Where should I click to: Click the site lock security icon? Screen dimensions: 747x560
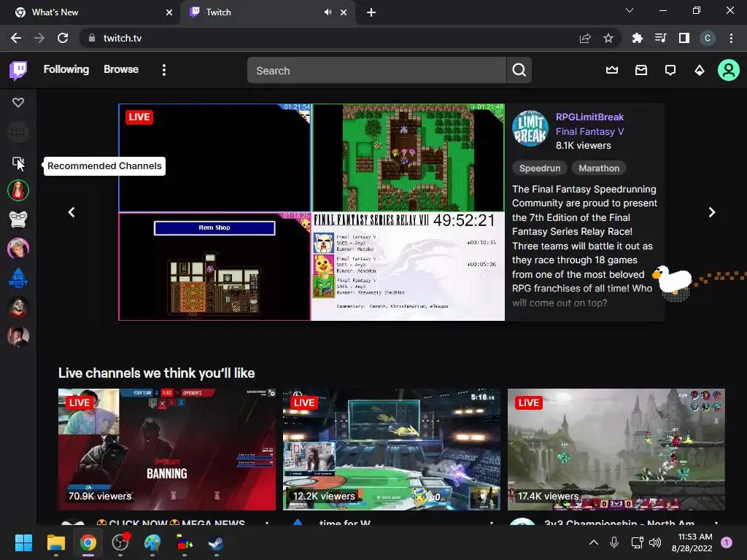click(92, 38)
